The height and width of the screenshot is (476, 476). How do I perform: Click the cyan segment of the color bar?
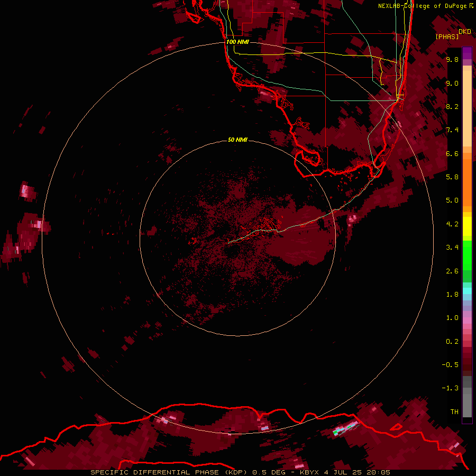coord(467,291)
